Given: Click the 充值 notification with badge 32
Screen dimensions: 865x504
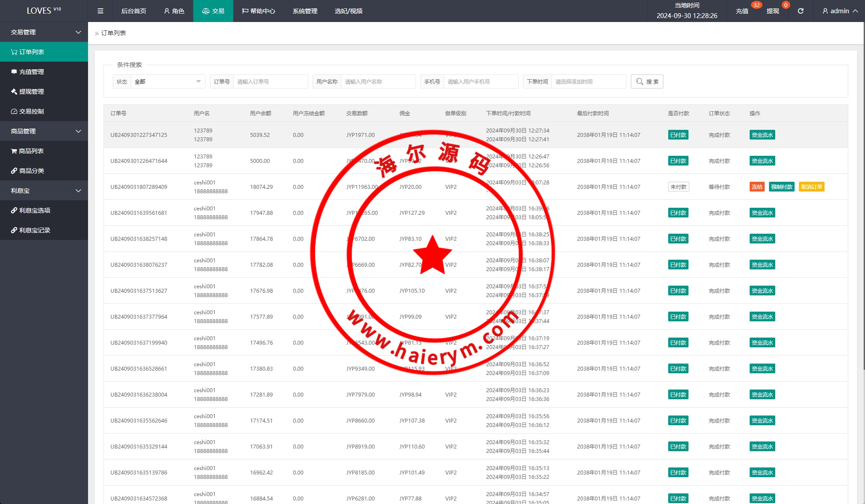Looking at the screenshot, I should point(742,11).
